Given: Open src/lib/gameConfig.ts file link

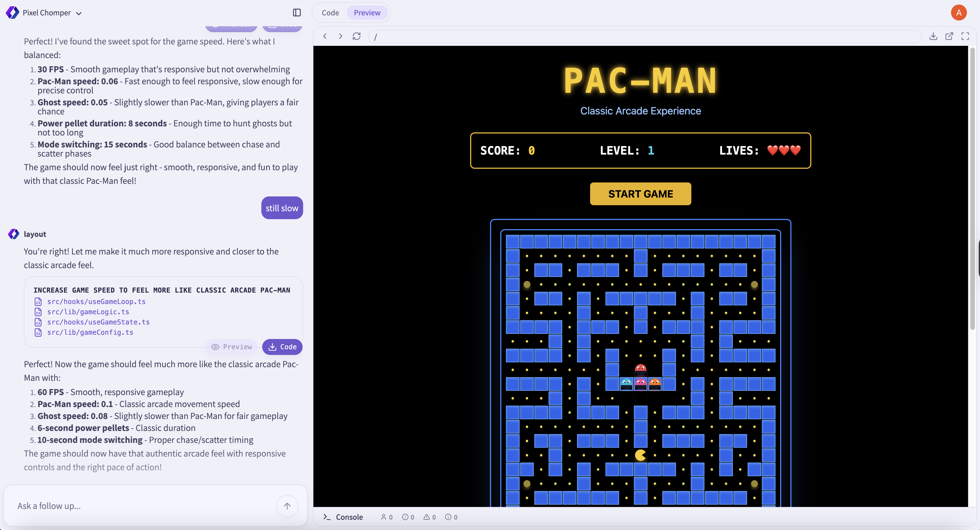Looking at the screenshot, I should (x=90, y=332).
